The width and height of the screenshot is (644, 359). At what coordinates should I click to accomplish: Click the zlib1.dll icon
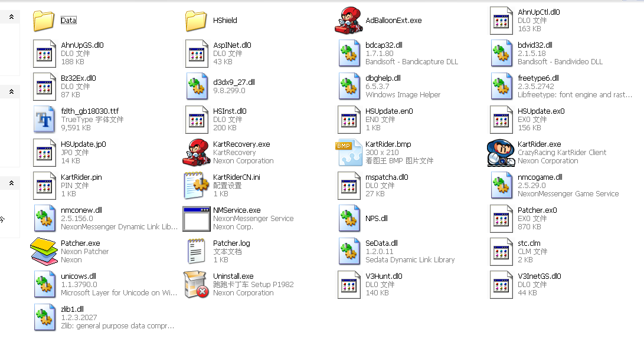[x=44, y=318]
